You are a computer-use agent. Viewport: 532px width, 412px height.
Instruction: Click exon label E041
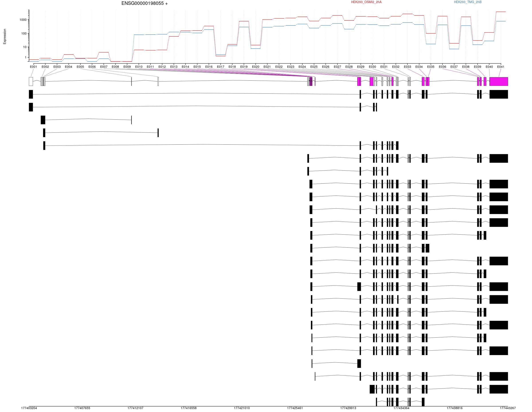501,67
